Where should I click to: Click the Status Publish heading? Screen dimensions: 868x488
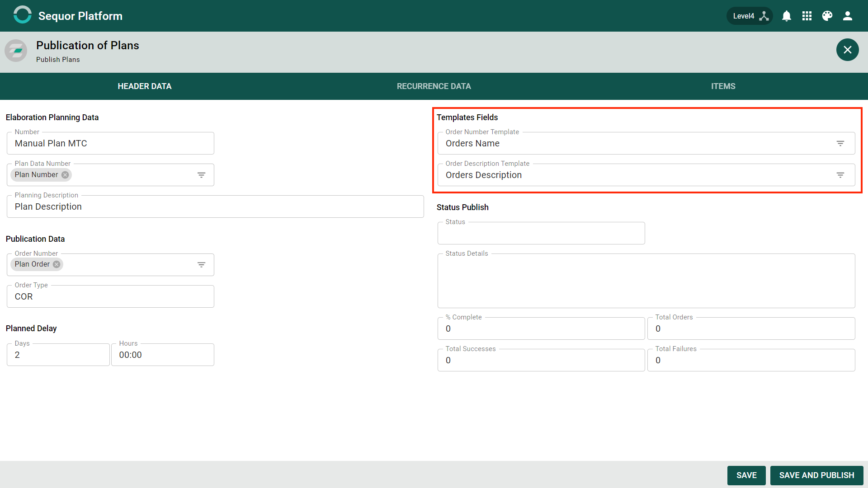462,207
